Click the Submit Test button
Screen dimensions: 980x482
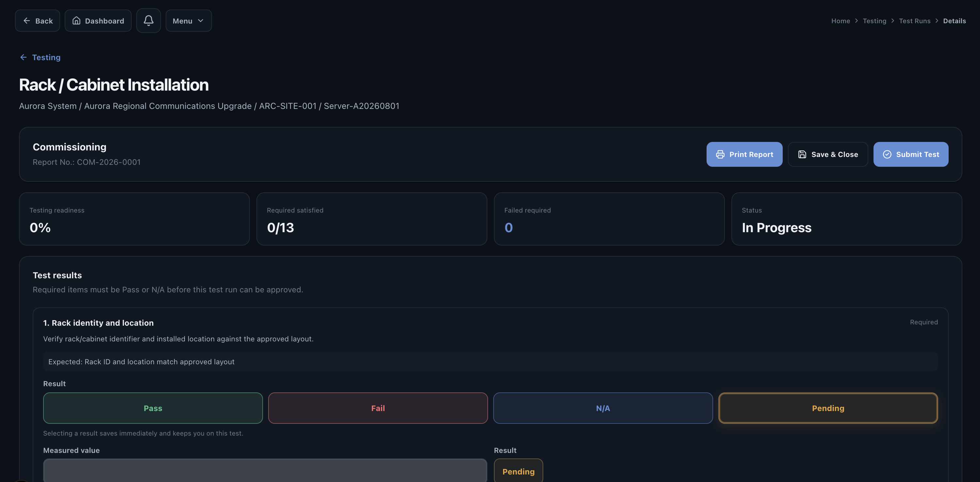pyautogui.click(x=910, y=154)
